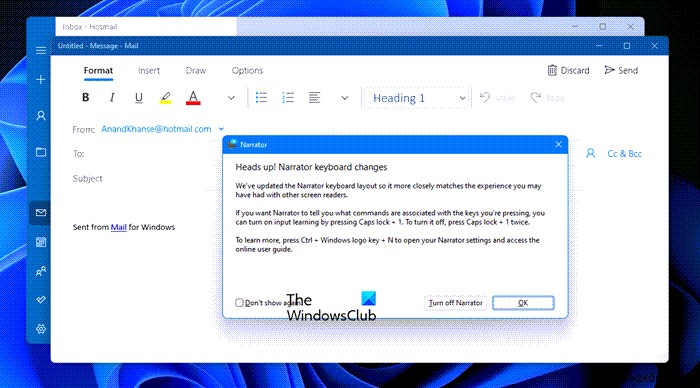Image resolution: width=700 pixels, height=388 pixels.
Task: Toggle Italic formatting
Action: click(112, 97)
